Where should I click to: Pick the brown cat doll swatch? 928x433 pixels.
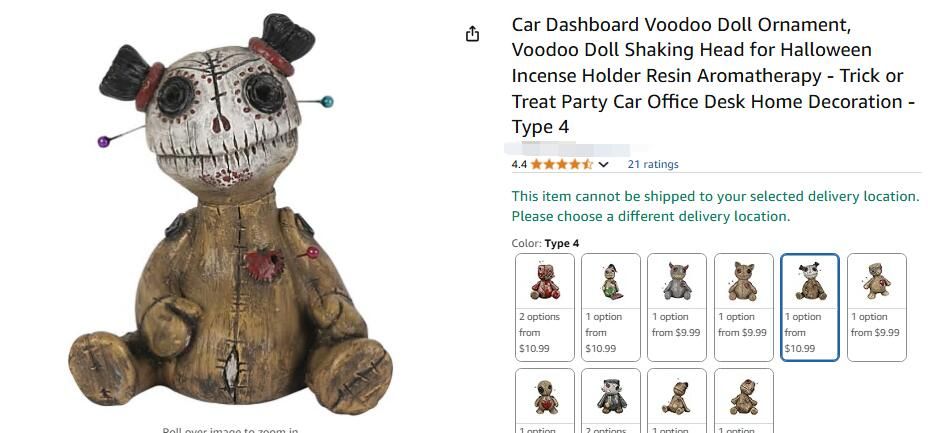coord(743,307)
